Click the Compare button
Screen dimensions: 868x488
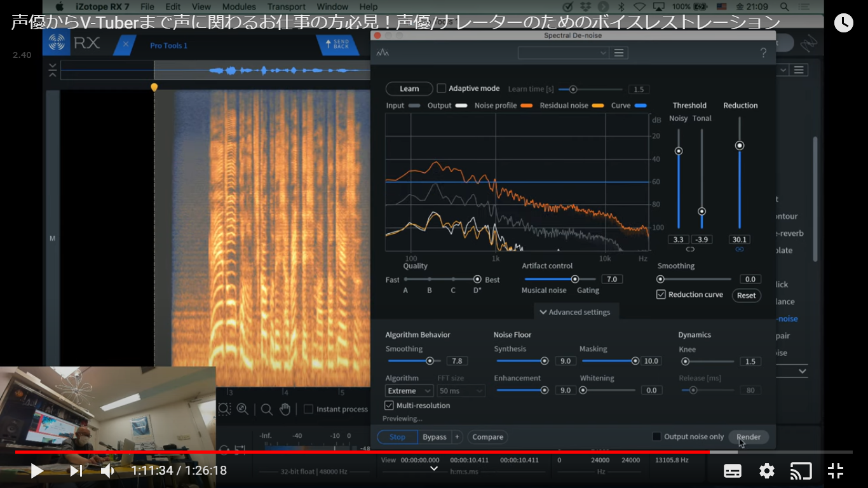click(487, 437)
